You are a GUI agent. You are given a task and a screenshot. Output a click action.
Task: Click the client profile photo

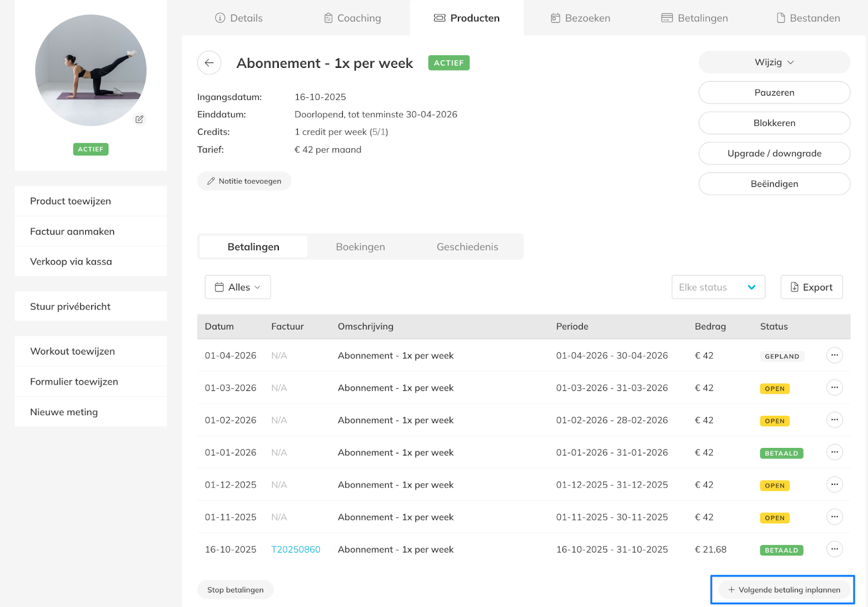click(91, 71)
